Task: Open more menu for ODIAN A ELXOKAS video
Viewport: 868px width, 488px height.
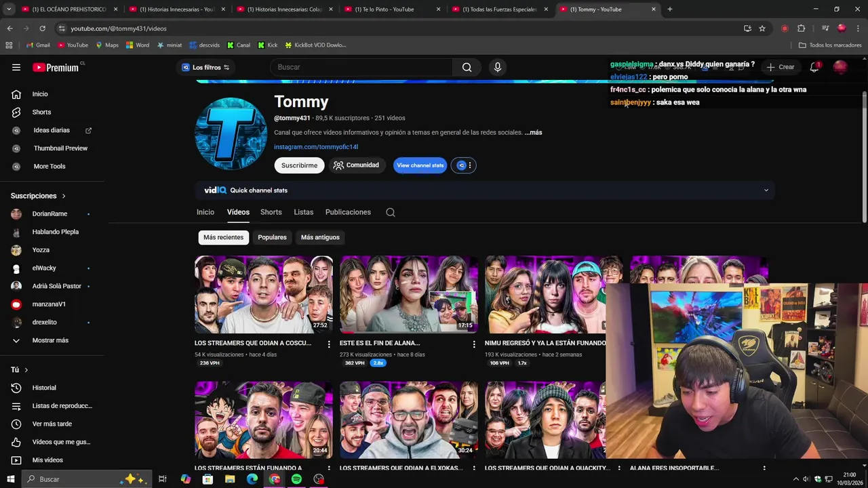Action: point(474,468)
